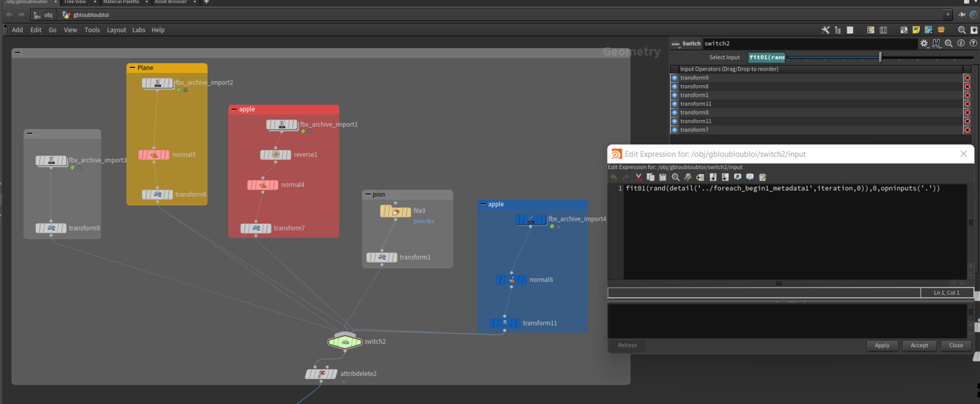This screenshot has height=404, width=980.
Task: Open the grid layout options icon
Action: pos(883,30)
